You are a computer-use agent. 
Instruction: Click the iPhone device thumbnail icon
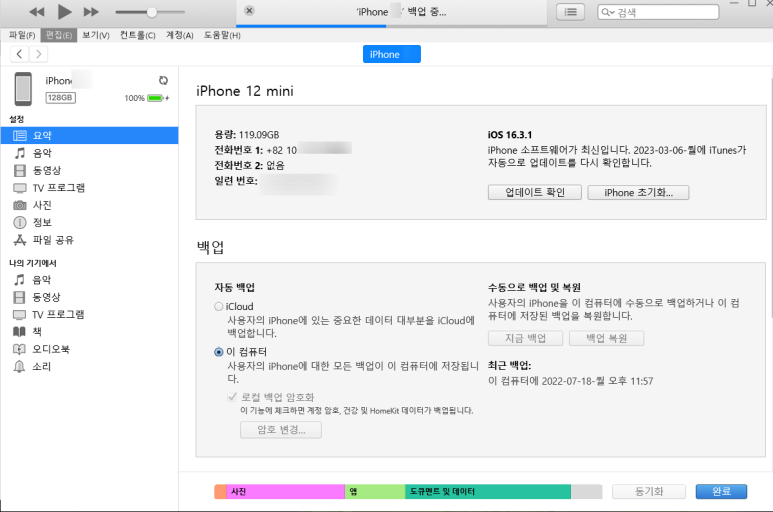tap(23, 89)
